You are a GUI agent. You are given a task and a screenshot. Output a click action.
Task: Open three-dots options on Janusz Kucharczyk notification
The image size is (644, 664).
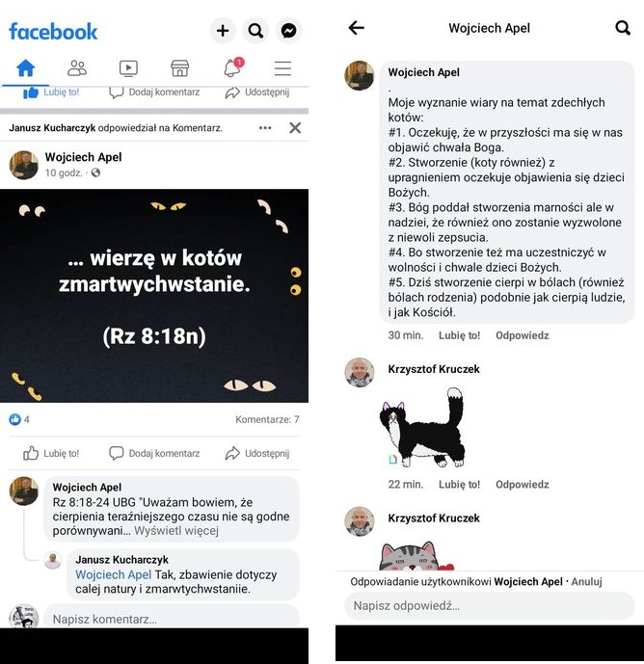(x=265, y=128)
